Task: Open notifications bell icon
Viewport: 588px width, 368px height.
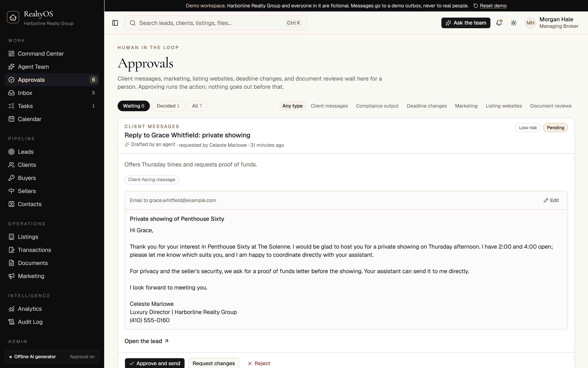Action: click(499, 23)
